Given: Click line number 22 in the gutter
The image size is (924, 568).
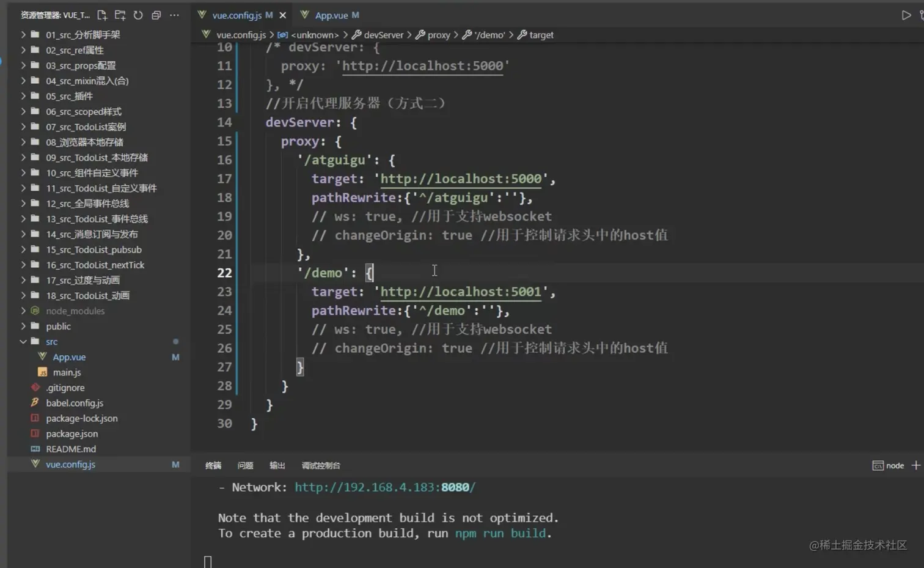Looking at the screenshot, I should (224, 273).
